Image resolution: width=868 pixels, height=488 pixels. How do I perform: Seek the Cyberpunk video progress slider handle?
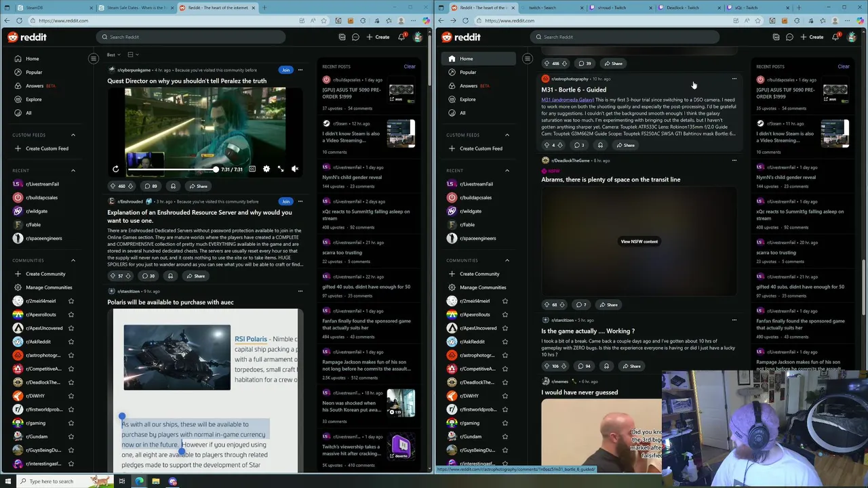point(216,169)
